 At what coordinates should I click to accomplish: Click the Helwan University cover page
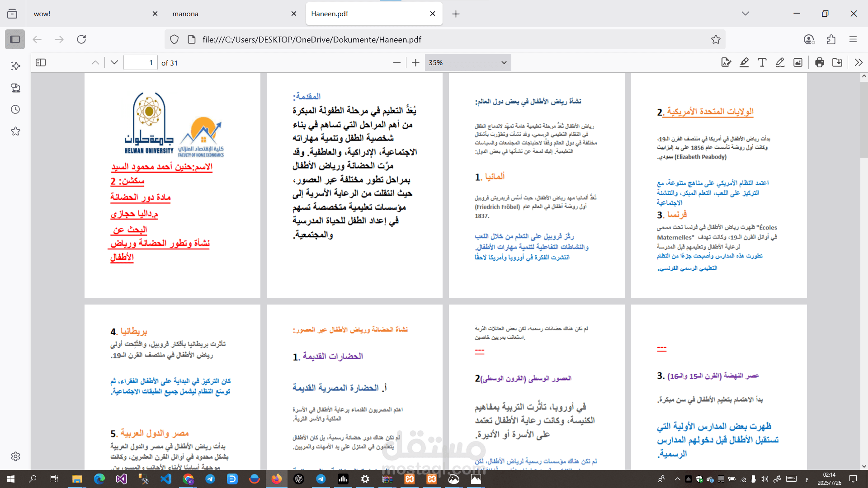tap(172, 185)
